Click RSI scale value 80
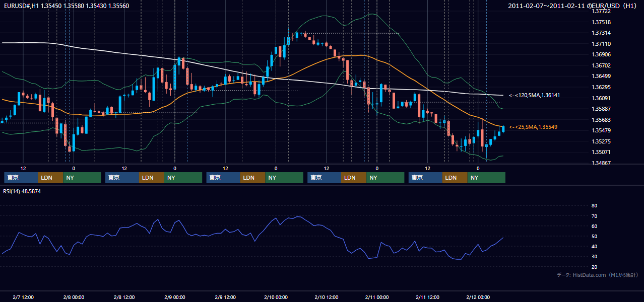Viewport: 644px width, 302px height. tap(594, 206)
